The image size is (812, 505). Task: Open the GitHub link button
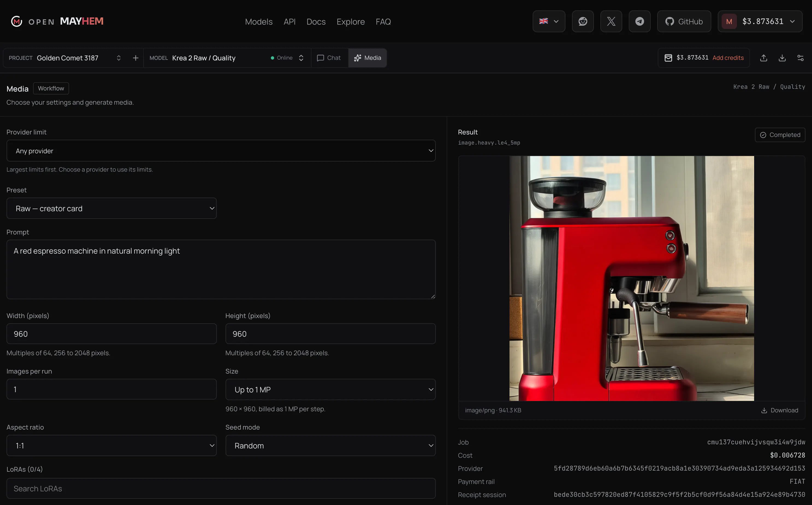click(x=684, y=21)
